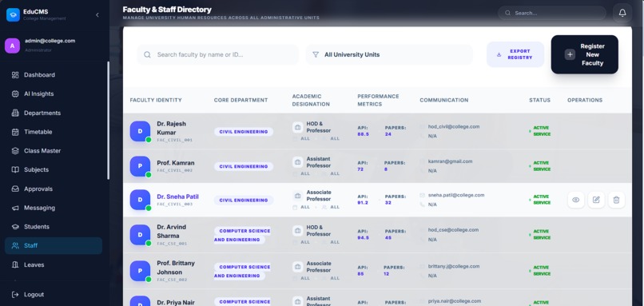Click the admin avatar letter A

tap(12, 46)
